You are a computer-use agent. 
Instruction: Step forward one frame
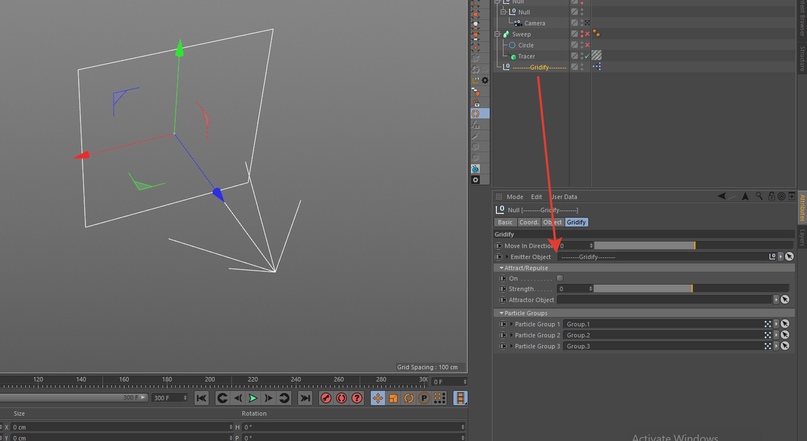tap(268, 398)
